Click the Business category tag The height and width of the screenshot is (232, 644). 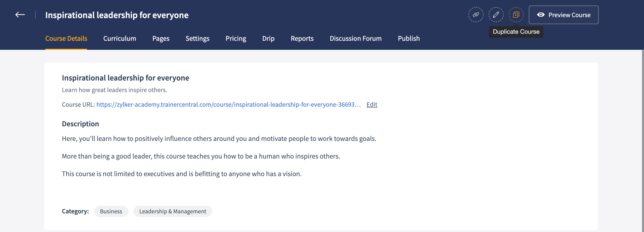[x=111, y=211]
